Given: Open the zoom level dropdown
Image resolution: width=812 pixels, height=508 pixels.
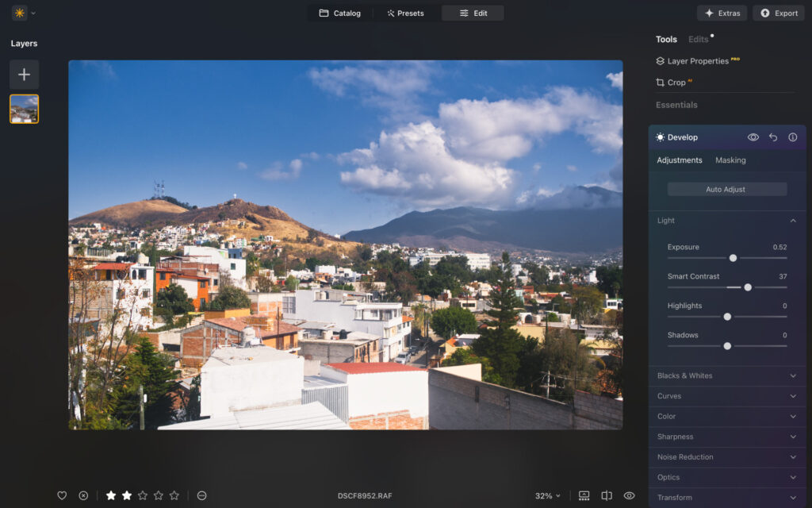Looking at the screenshot, I should [x=547, y=495].
